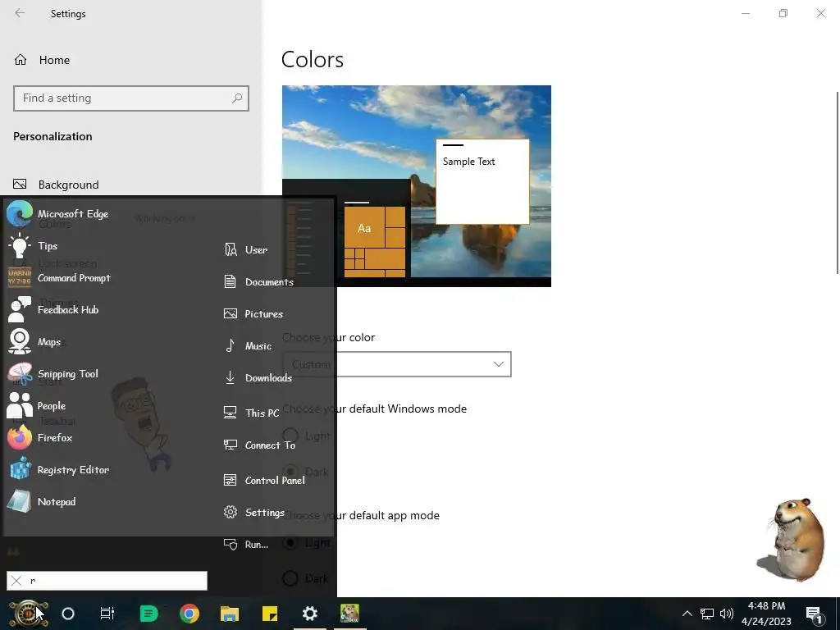840x630 pixels.
Task: Open network tray icon
Action: 707,614
